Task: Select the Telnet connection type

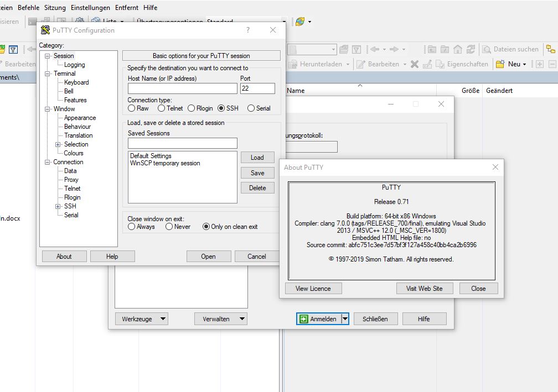Action: [x=161, y=108]
